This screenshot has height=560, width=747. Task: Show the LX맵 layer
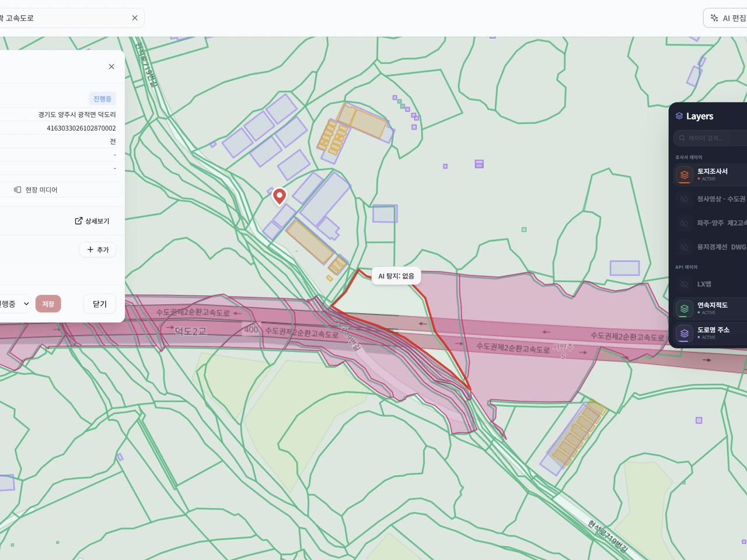(x=685, y=284)
